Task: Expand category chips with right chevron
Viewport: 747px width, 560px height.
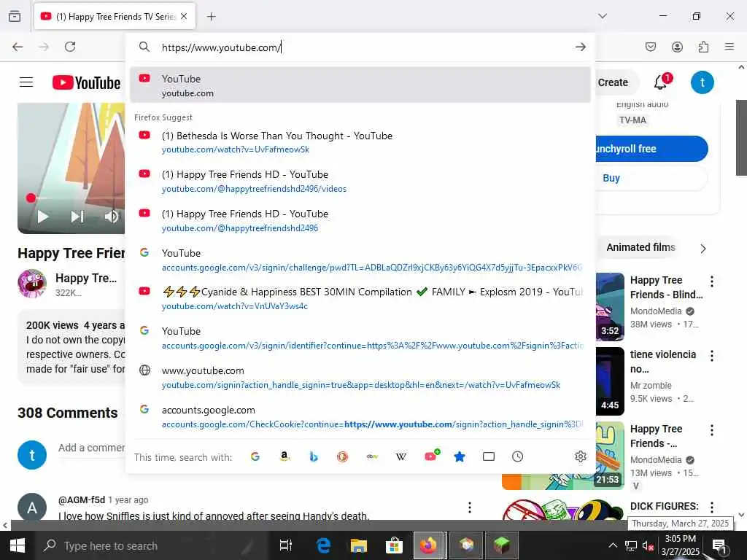Action: (703, 248)
